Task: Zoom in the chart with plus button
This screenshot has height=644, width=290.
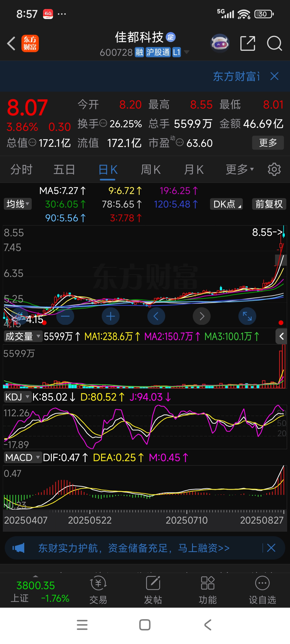Action: 111,316
